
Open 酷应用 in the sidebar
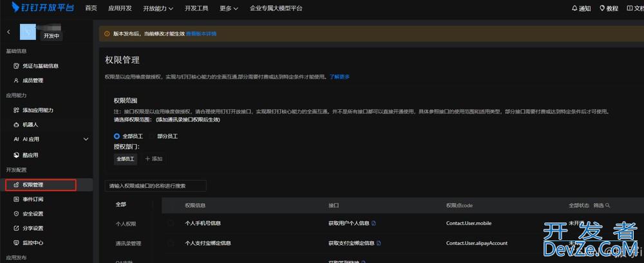[26, 155]
